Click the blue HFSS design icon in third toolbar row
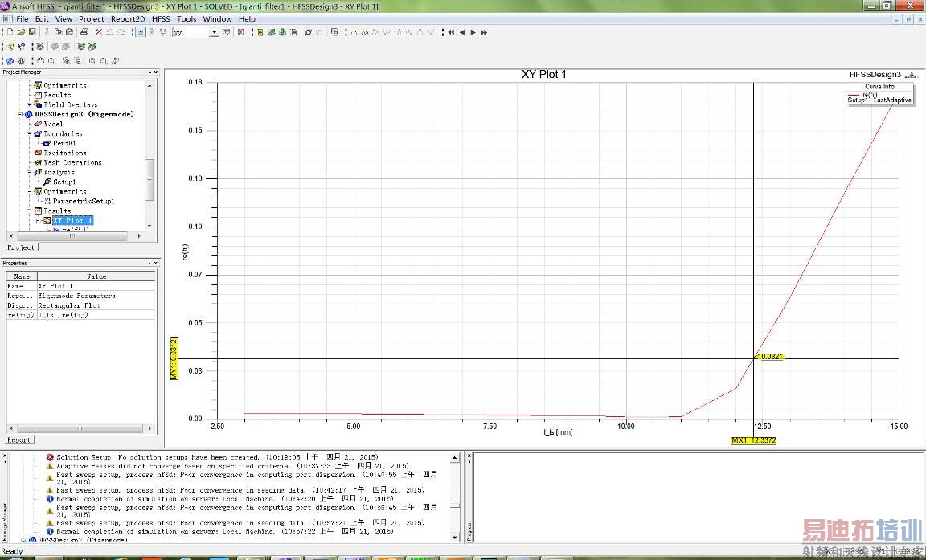The image size is (926, 560). (x=10, y=61)
